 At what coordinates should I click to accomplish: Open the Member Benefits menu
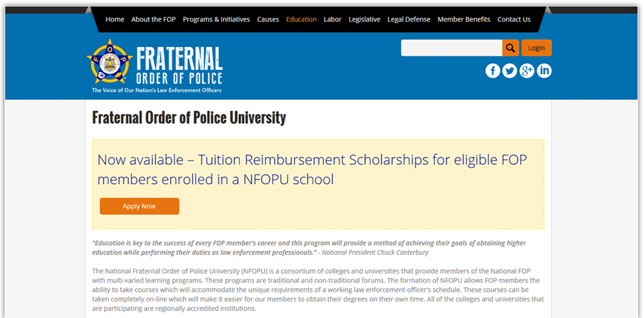(x=464, y=19)
